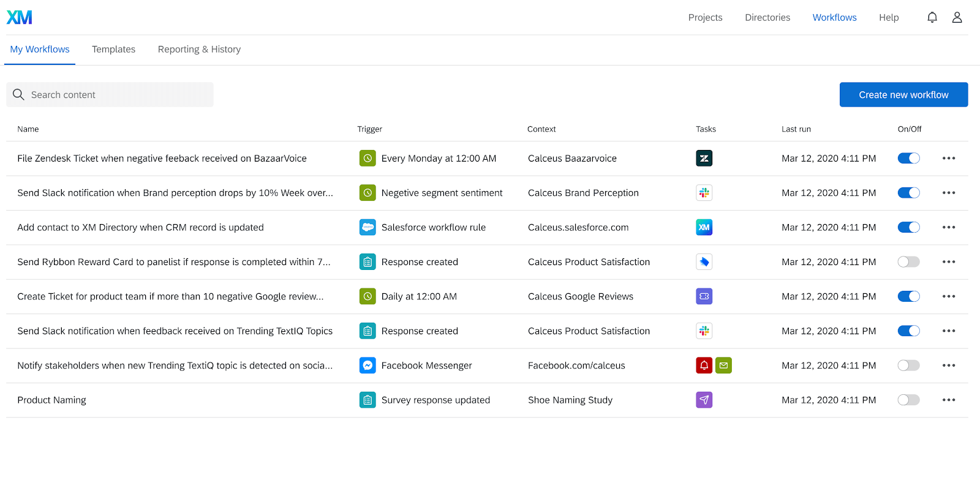980x491 pixels.
Task: Turn off Create Ticket for product team workflow
Action: 909,296
